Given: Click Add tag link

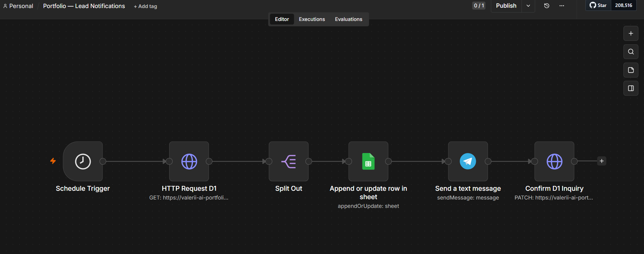Looking at the screenshot, I should (145, 6).
